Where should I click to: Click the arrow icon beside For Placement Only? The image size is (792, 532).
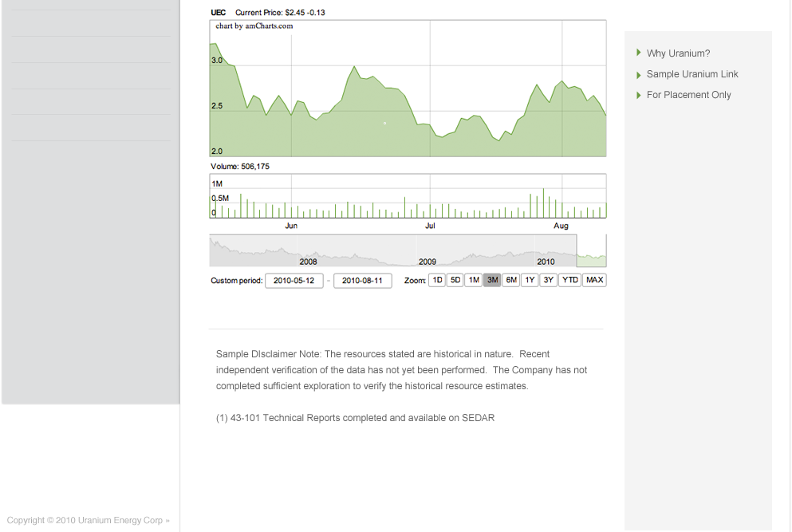pos(638,95)
